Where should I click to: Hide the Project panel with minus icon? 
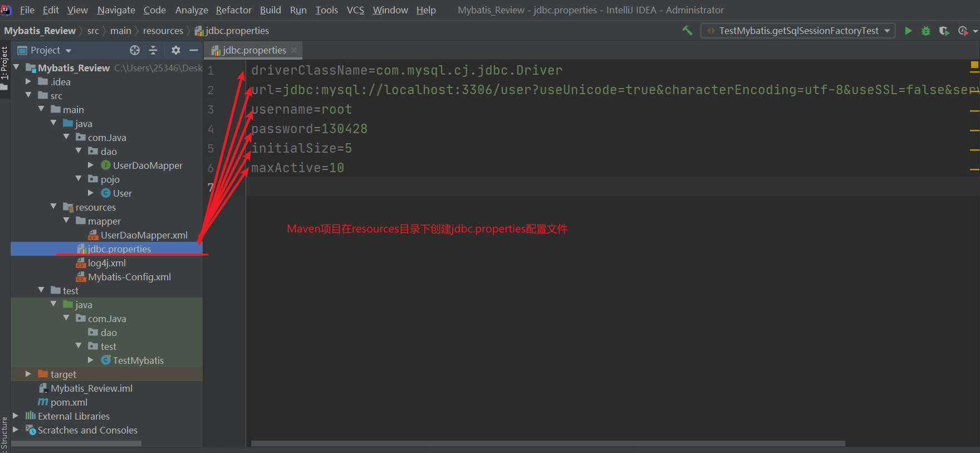tap(194, 50)
